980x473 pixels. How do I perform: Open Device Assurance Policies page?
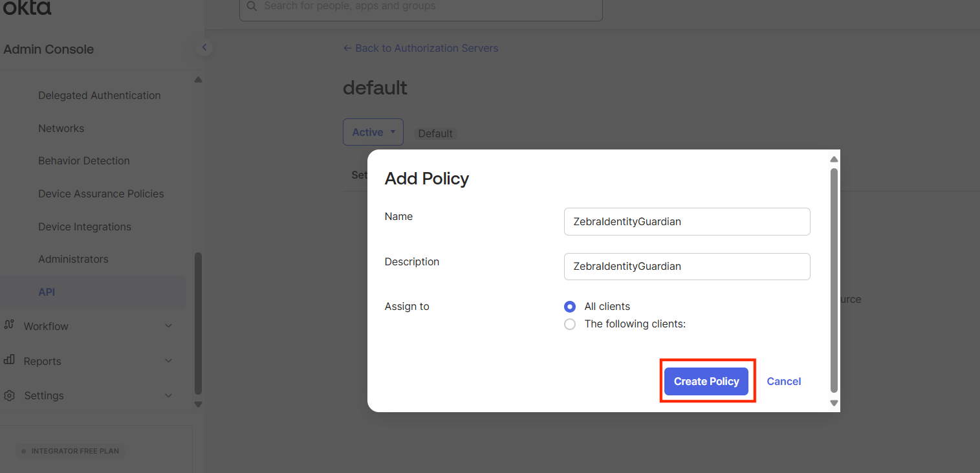(101, 193)
